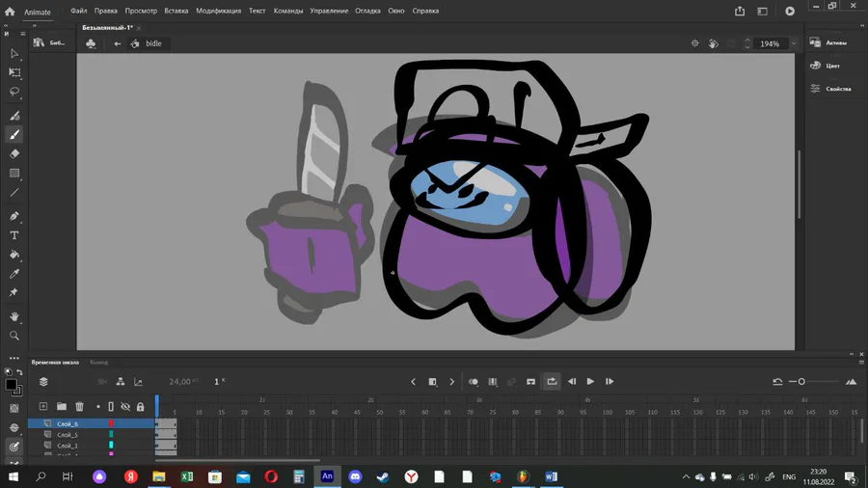This screenshot has height=488, width=868.
Task: Select the Asset Warp pin tool
Action: 14,292
